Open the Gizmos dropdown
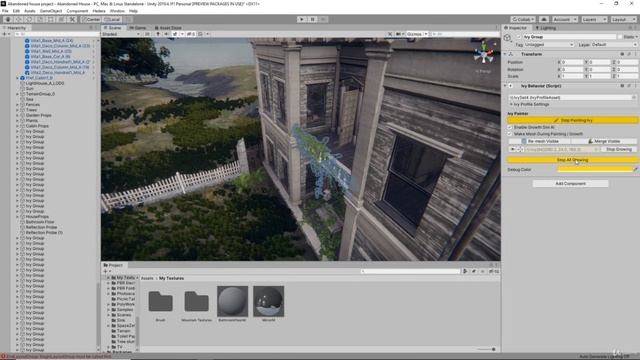Image resolution: width=640 pixels, height=360 pixels. click(x=417, y=34)
